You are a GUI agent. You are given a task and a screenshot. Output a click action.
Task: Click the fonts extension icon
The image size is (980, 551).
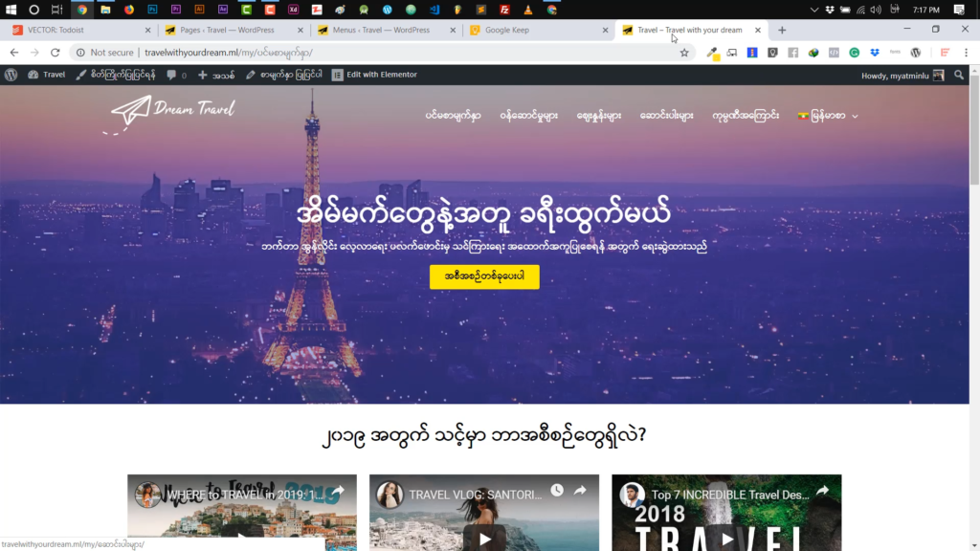point(895,53)
